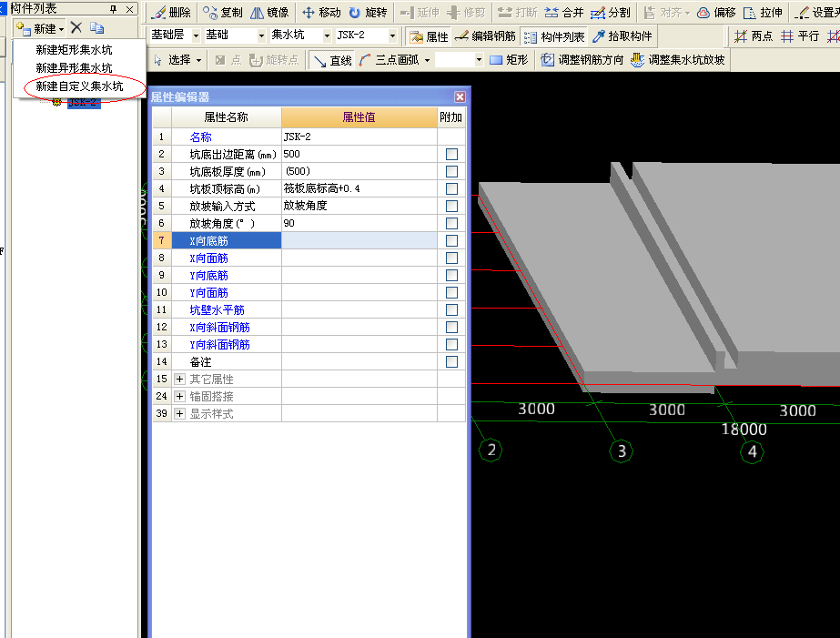
Task: Click the X向面筋 property name
Action: coord(209,258)
